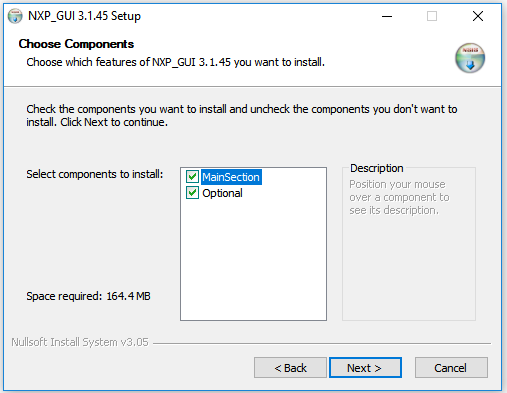Click the NXP_GUI installer icon in title bar
Viewport: 507px width, 393px height.
tap(15, 16)
